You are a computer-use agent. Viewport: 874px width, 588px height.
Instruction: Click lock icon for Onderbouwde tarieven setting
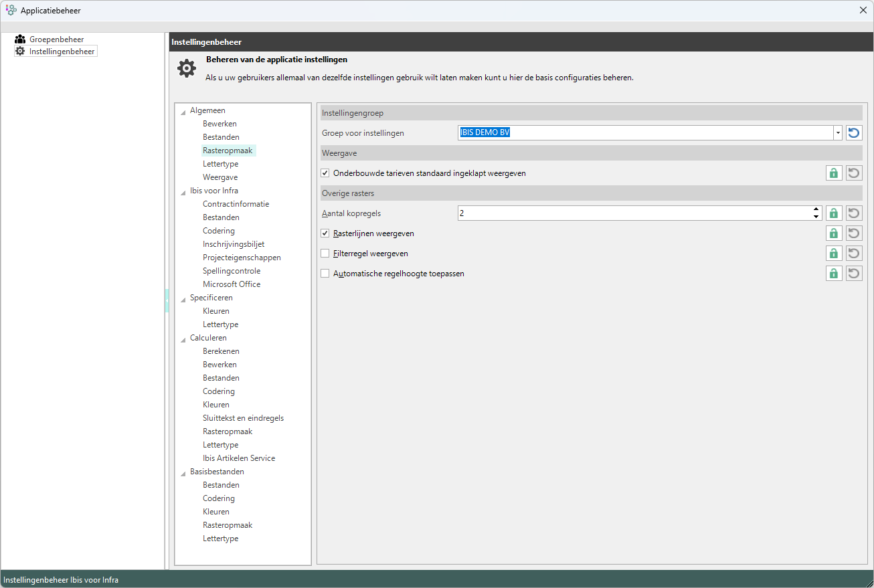[x=833, y=173]
